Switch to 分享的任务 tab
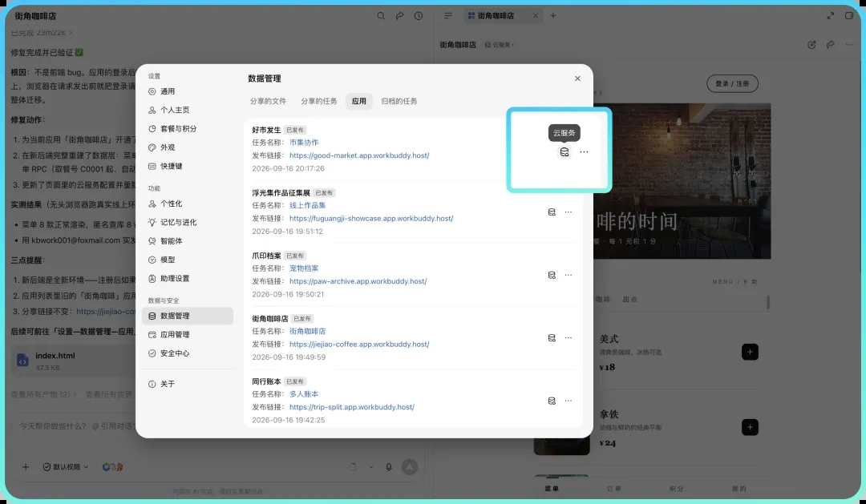866x504 pixels. 318,101
